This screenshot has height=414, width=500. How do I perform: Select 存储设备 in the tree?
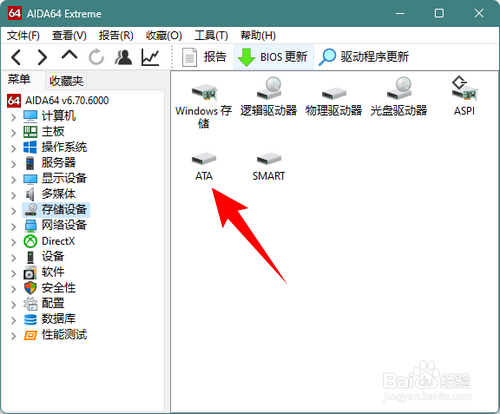[x=56, y=210]
